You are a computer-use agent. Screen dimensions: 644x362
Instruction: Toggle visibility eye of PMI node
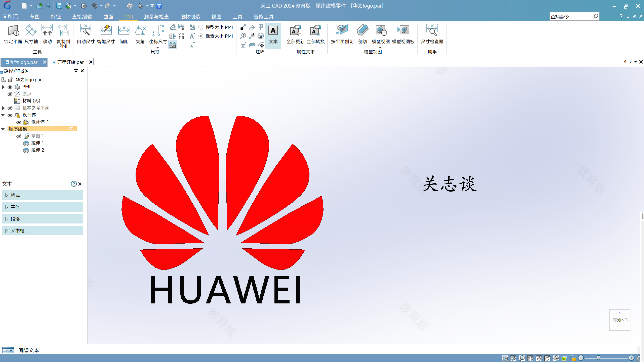click(x=10, y=87)
